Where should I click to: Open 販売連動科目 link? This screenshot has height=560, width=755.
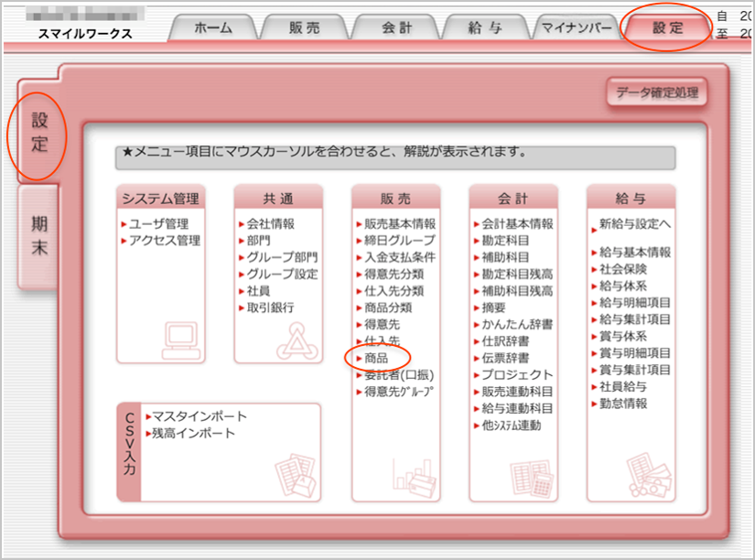tap(518, 392)
